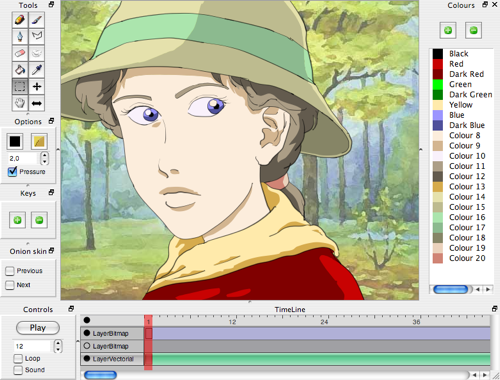500x380 pixels.
Task: Undock the Colours panel
Action: coord(485,5)
